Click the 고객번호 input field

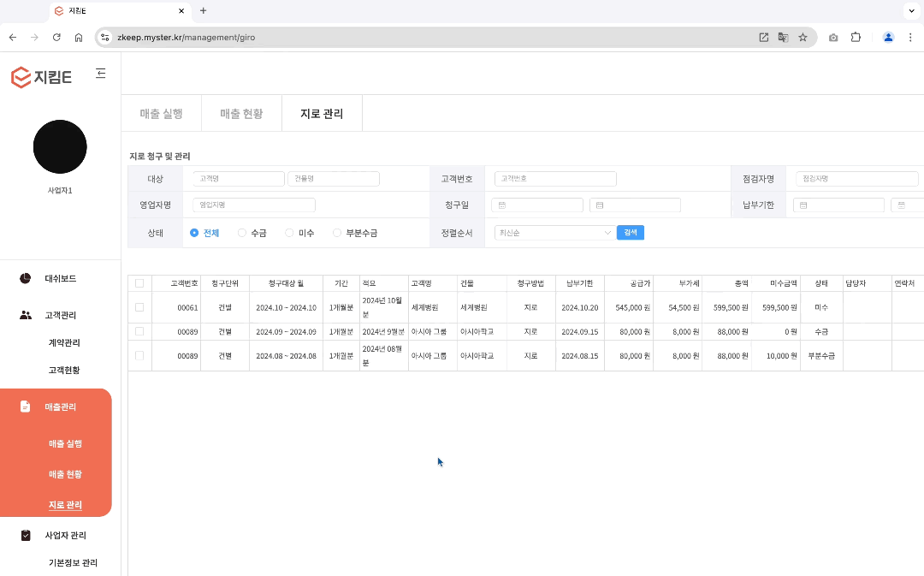tap(555, 179)
